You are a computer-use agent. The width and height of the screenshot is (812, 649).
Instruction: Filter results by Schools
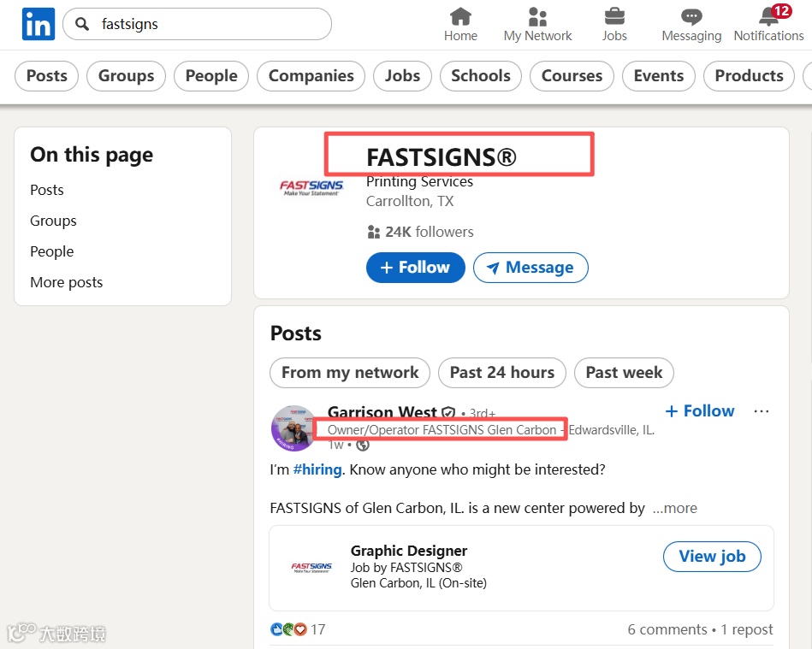481,76
